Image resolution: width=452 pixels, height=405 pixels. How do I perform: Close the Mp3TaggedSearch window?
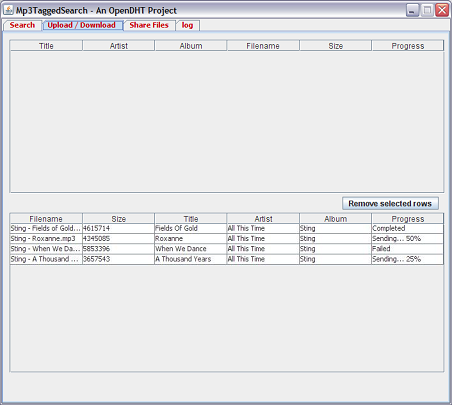[442, 10]
